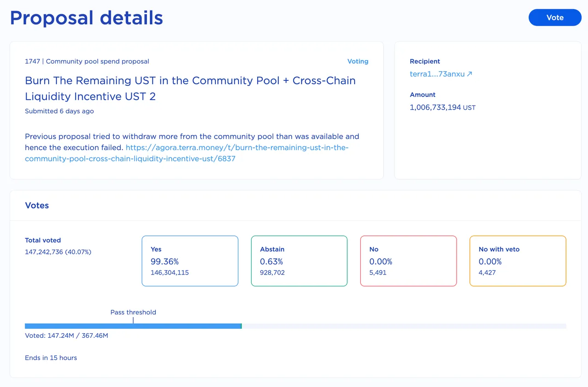Click the 0.63% Abstain percentage
Image resolution: width=588 pixels, height=387 pixels.
tap(271, 261)
